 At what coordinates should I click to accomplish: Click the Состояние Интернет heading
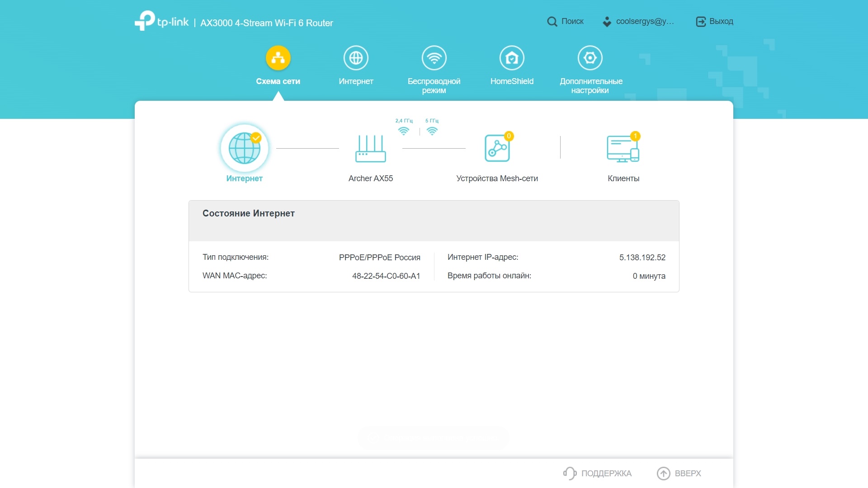[249, 213]
